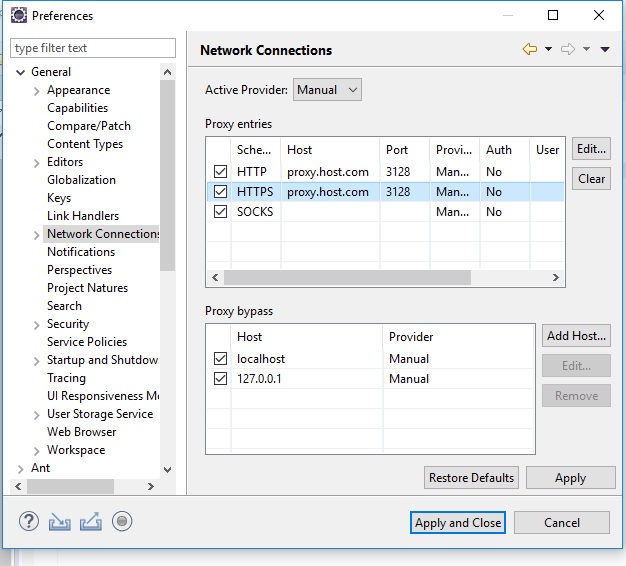The height and width of the screenshot is (566, 626).
Task: Click the proxy entries horizontal scrollbar thumb
Action: pyautogui.click(x=347, y=277)
